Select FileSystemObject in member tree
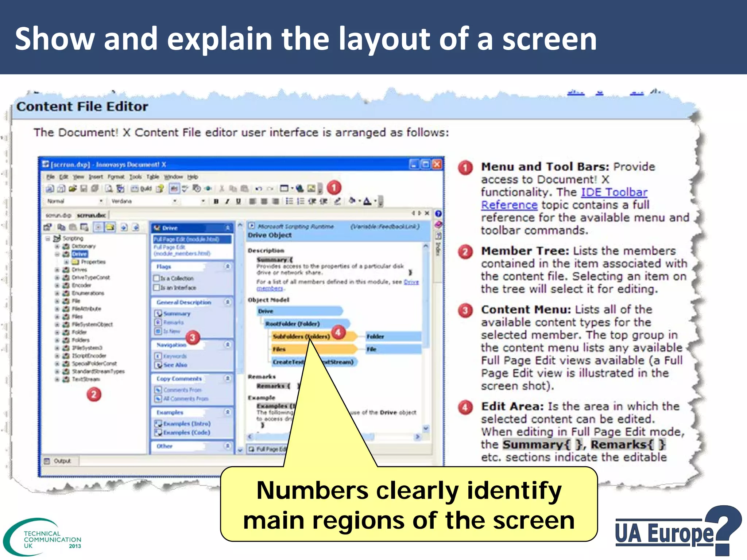747x560 pixels. (x=92, y=324)
